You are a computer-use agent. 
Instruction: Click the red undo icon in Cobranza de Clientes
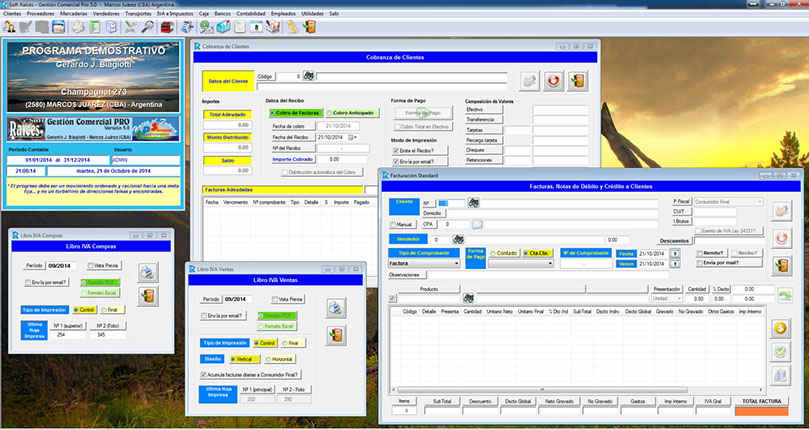552,80
